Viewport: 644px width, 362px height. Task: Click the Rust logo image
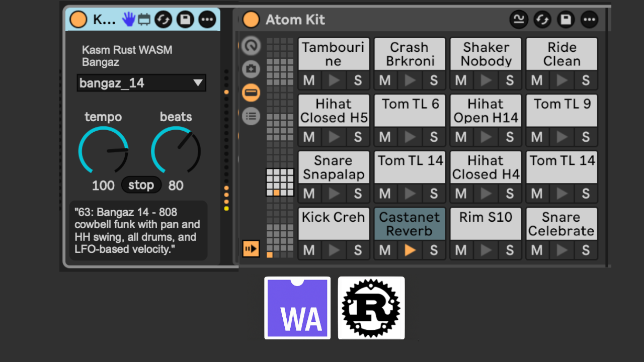(371, 308)
